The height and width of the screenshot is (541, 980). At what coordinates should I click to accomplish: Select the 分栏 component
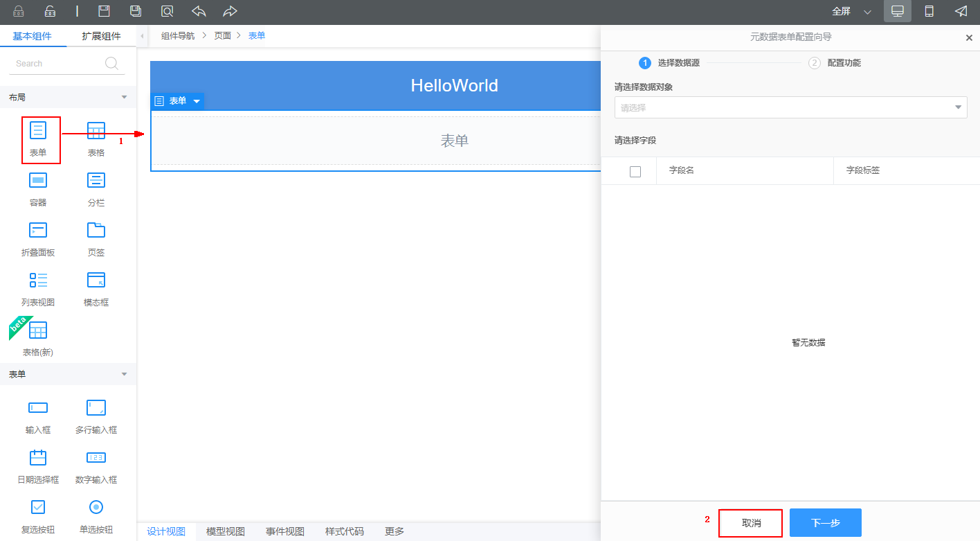pyautogui.click(x=96, y=189)
